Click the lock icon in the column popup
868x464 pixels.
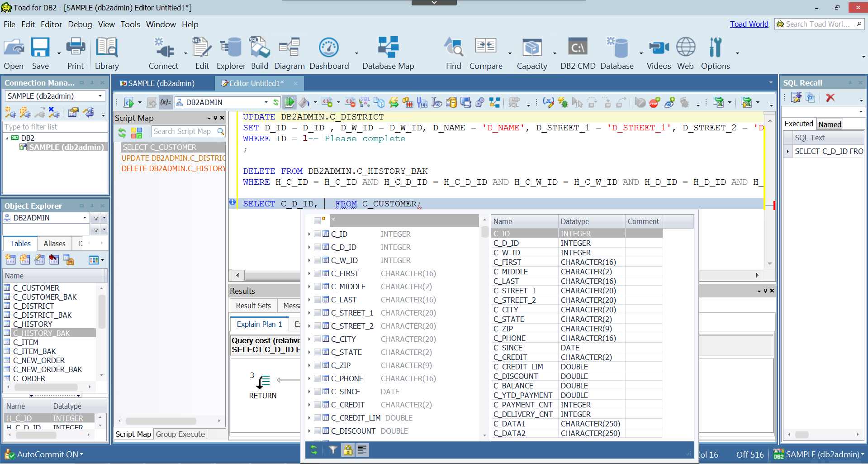point(348,450)
